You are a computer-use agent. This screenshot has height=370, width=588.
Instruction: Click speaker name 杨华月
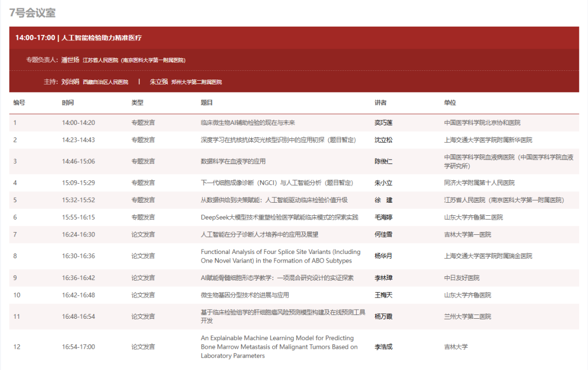point(384,256)
